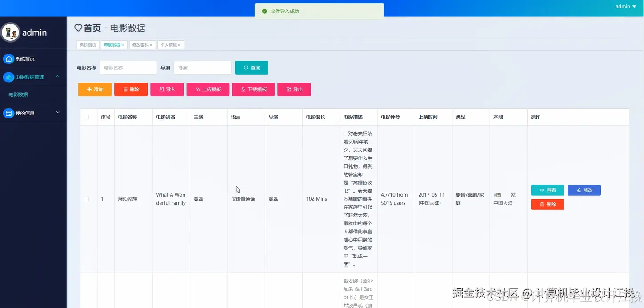Close the 电影数据 tab
644x308 pixels.
coord(123,45)
